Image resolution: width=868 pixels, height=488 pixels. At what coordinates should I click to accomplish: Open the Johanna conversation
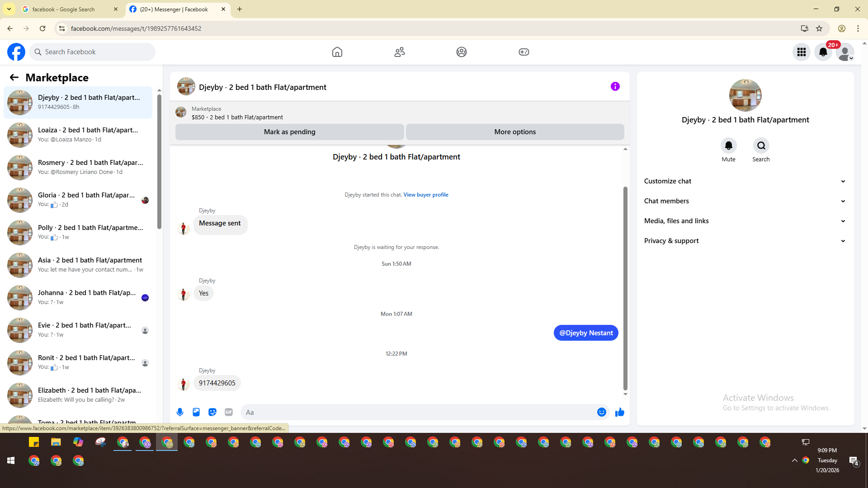[78, 298]
